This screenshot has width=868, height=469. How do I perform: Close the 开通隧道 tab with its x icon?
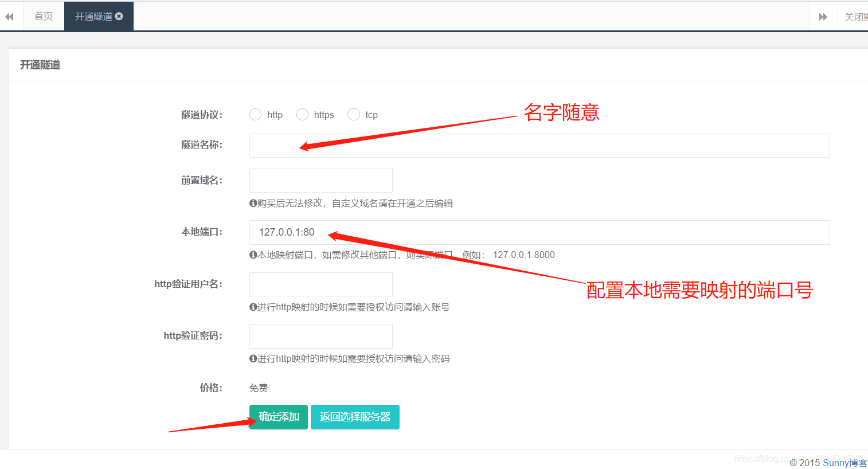pyautogui.click(x=119, y=16)
